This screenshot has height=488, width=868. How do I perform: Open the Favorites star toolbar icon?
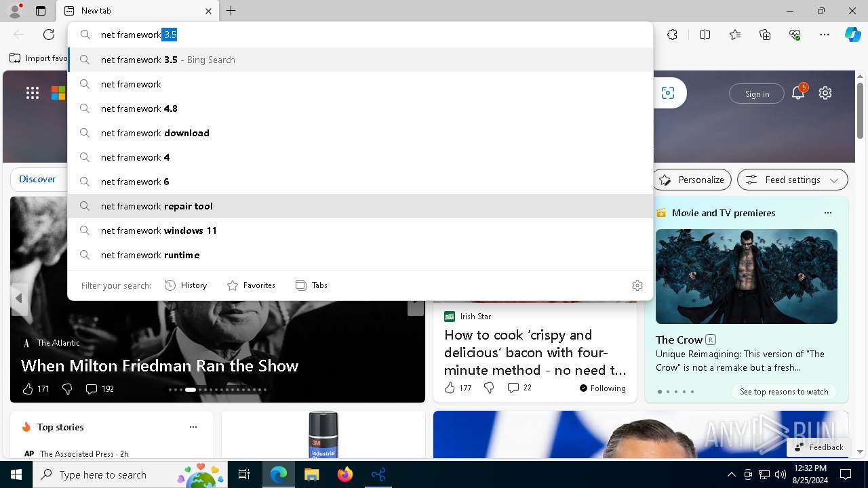click(x=735, y=35)
